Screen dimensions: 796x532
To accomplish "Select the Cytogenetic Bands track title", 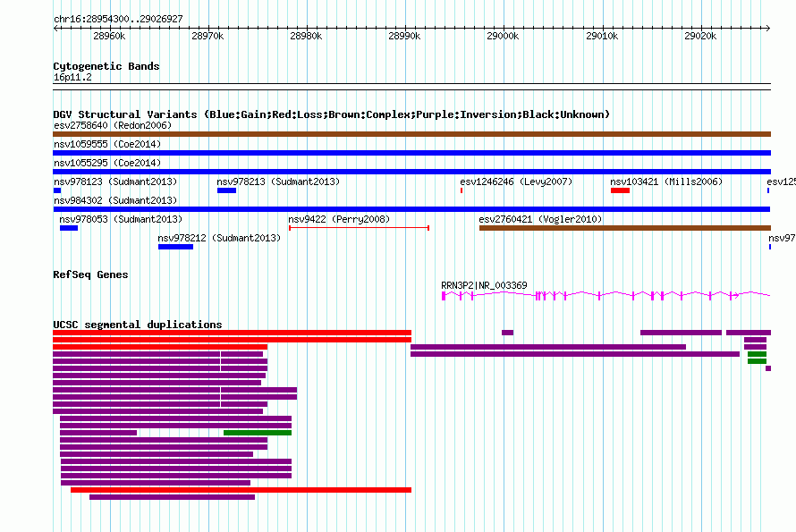I will tap(106, 66).
